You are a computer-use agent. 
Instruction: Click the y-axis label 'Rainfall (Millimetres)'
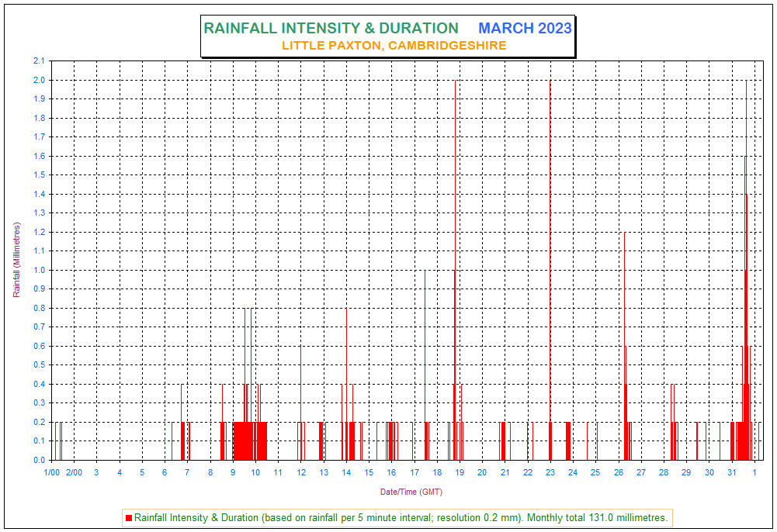tap(17, 260)
